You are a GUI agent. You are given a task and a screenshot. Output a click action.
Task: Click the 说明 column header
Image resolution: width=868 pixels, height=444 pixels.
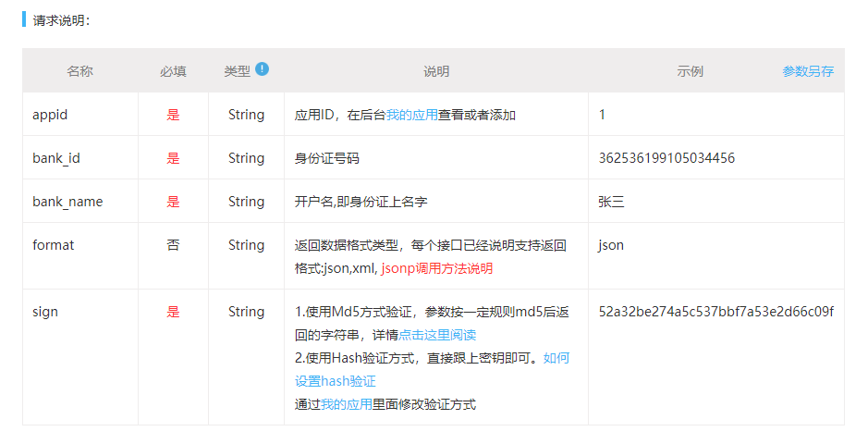pyautogui.click(x=436, y=71)
